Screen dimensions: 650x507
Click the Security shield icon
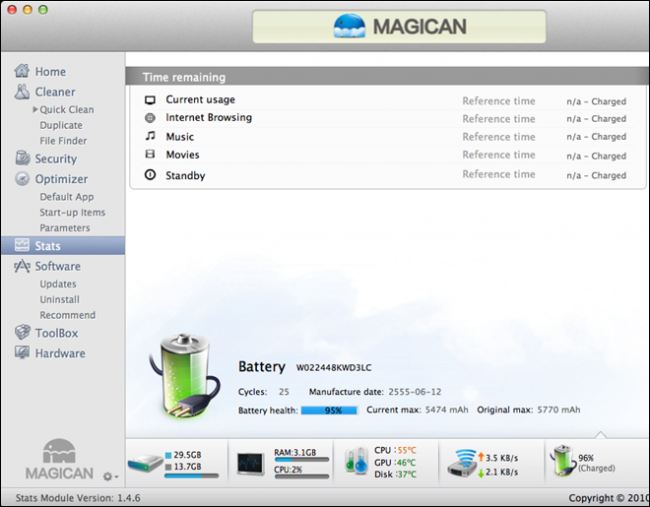coord(22,158)
